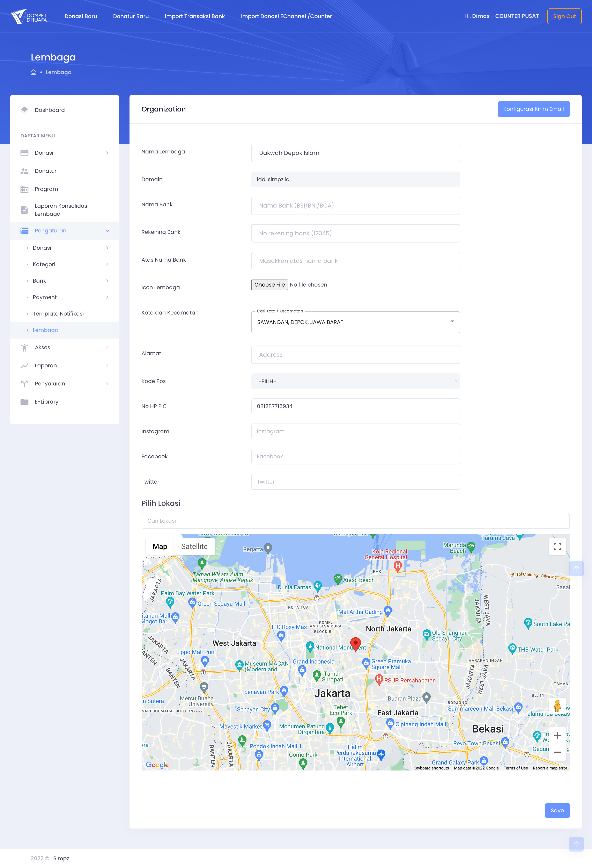This screenshot has width=592, height=868.
Task: Open Dashboard from the sidebar
Action: coord(50,110)
